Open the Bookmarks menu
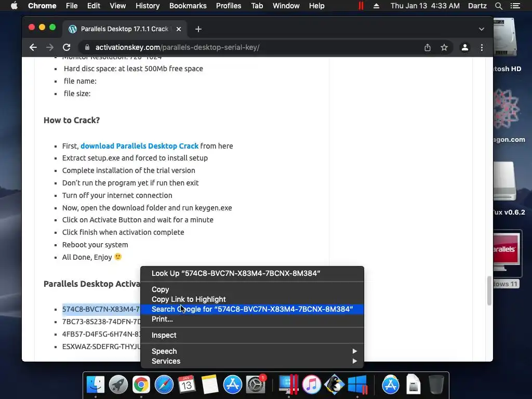This screenshot has width=532, height=399. (188, 6)
